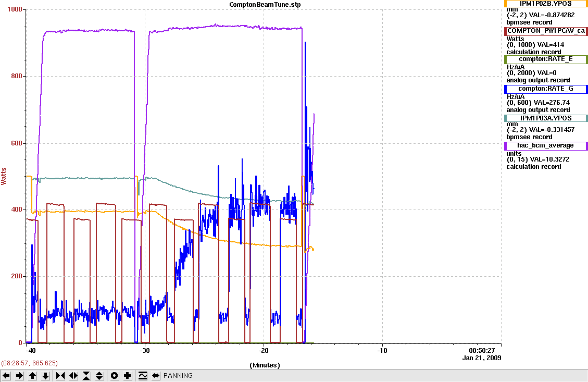
Task: Click the horizontal zoom-in bowtie icon
Action: pyautogui.click(x=60, y=376)
